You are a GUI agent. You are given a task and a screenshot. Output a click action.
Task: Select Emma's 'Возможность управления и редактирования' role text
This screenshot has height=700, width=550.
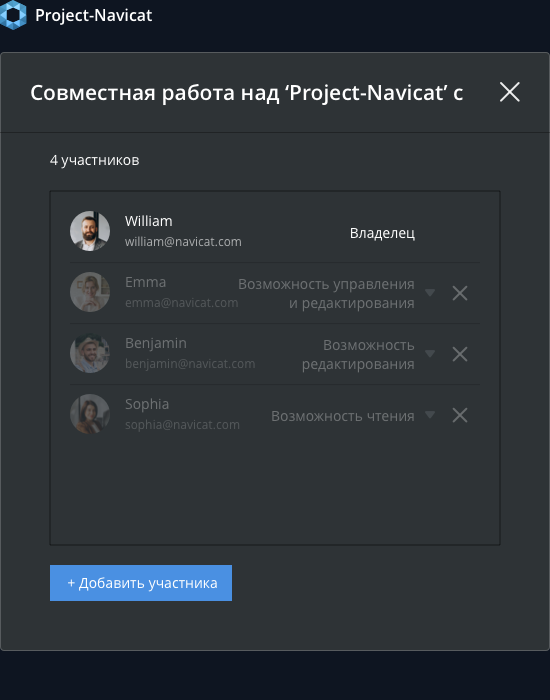click(326, 293)
